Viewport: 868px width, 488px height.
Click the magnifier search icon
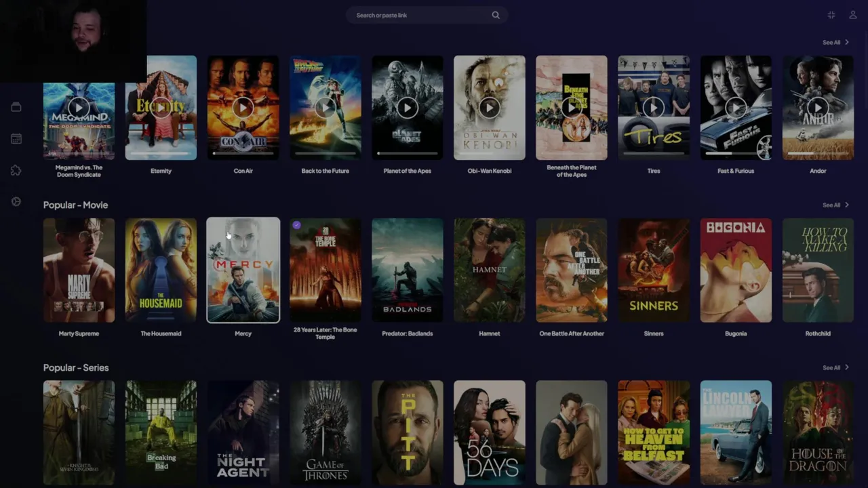click(x=496, y=15)
